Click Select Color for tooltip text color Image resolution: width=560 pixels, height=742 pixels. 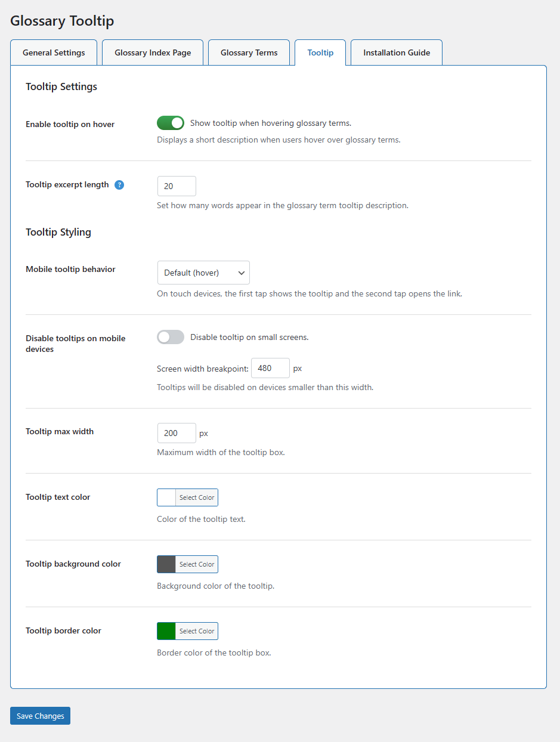(x=197, y=497)
